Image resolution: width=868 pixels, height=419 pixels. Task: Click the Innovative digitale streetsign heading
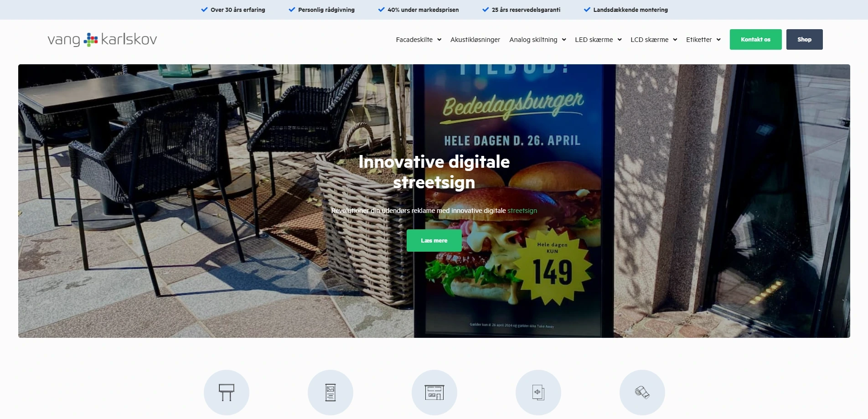434,172
